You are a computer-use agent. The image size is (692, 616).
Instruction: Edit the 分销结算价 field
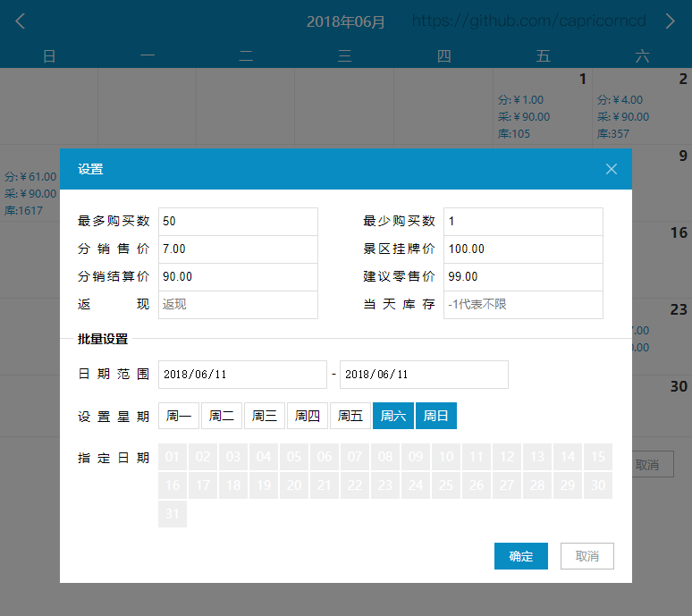[238, 277]
